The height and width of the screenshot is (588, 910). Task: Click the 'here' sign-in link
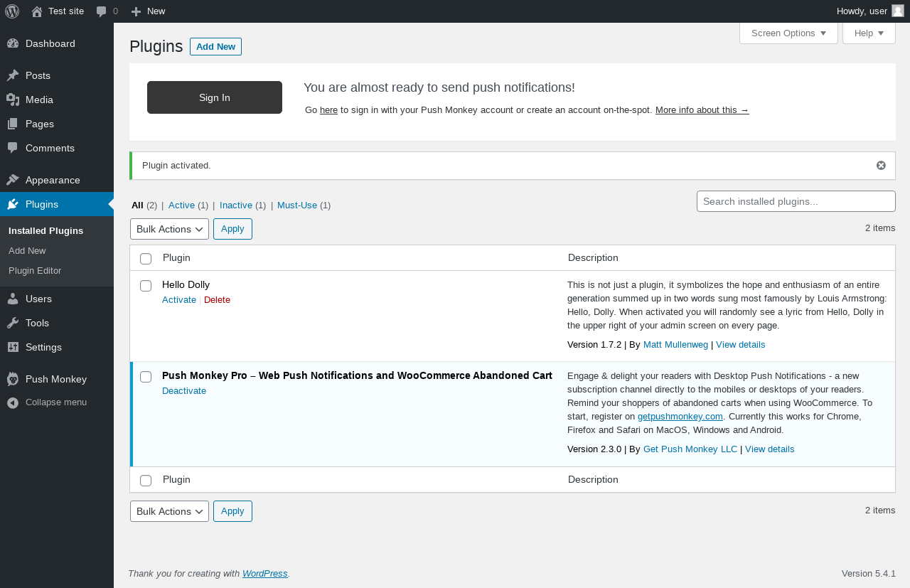click(328, 109)
